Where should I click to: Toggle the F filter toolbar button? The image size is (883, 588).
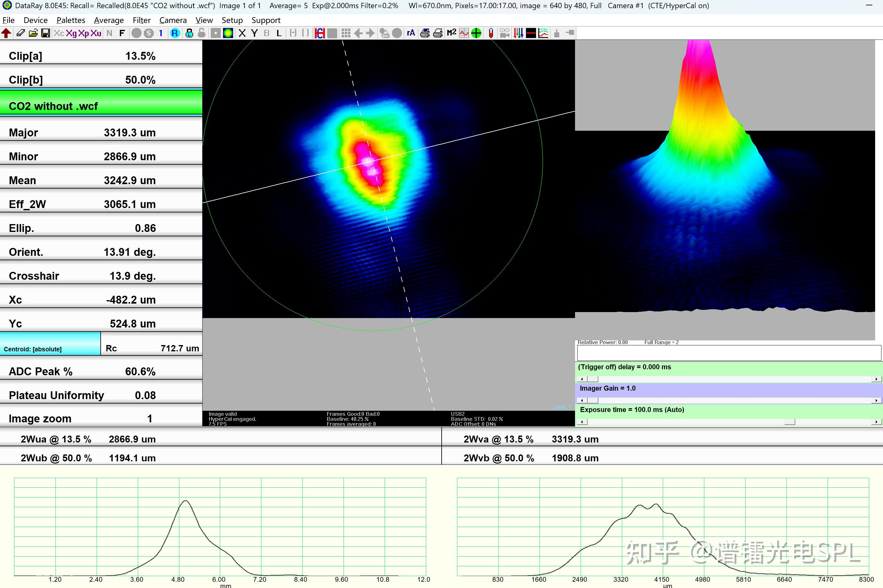(x=122, y=33)
